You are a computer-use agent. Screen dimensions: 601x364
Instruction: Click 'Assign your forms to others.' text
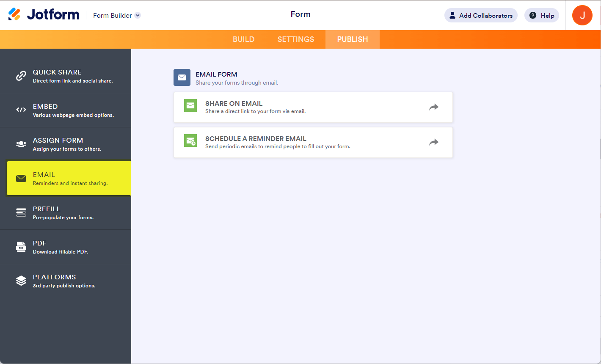coord(67,149)
